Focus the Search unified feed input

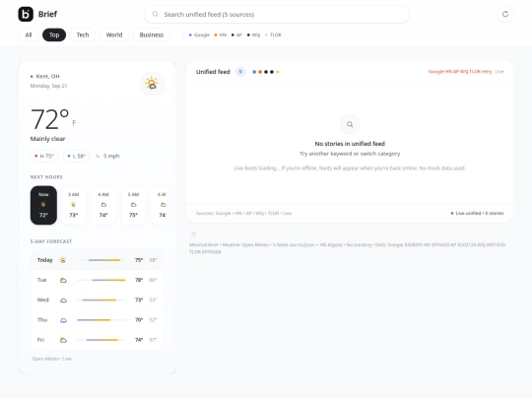pyautogui.click(x=277, y=14)
